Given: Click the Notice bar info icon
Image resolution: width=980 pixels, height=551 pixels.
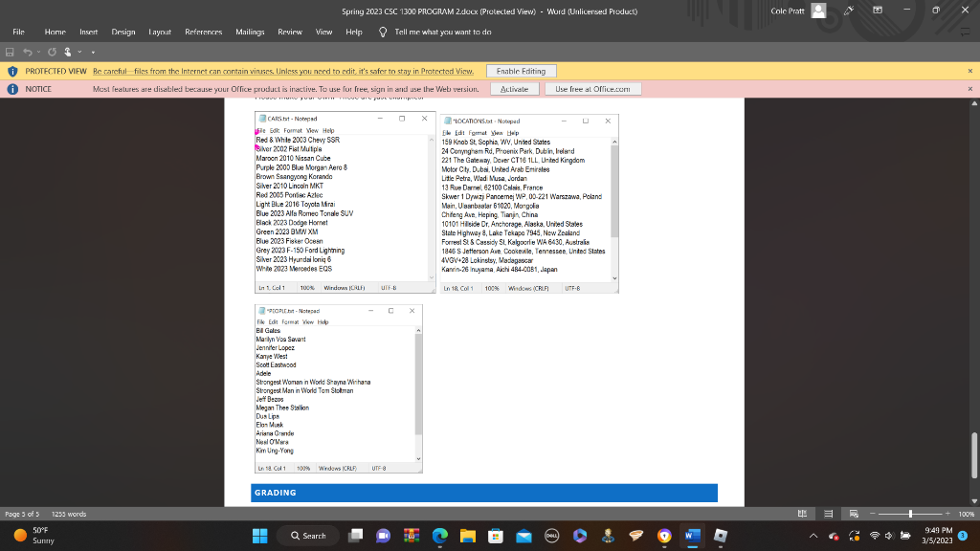Looking at the screenshot, I should pyautogui.click(x=12, y=89).
